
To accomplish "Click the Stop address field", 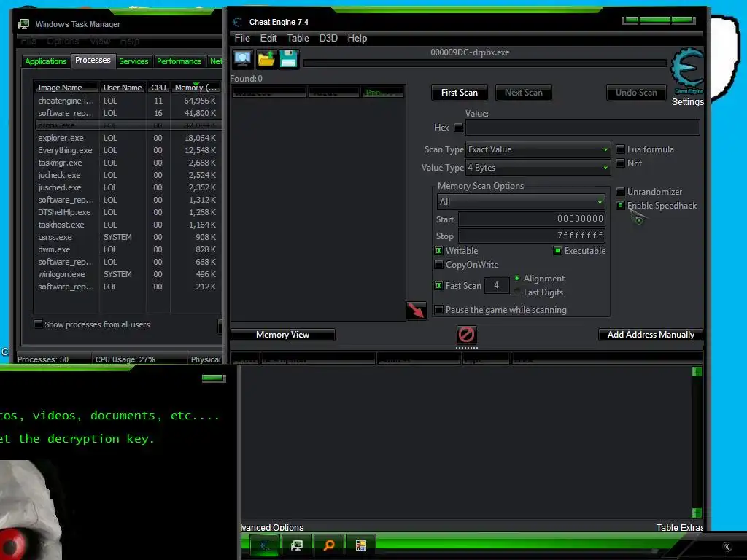I will point(532,236).
